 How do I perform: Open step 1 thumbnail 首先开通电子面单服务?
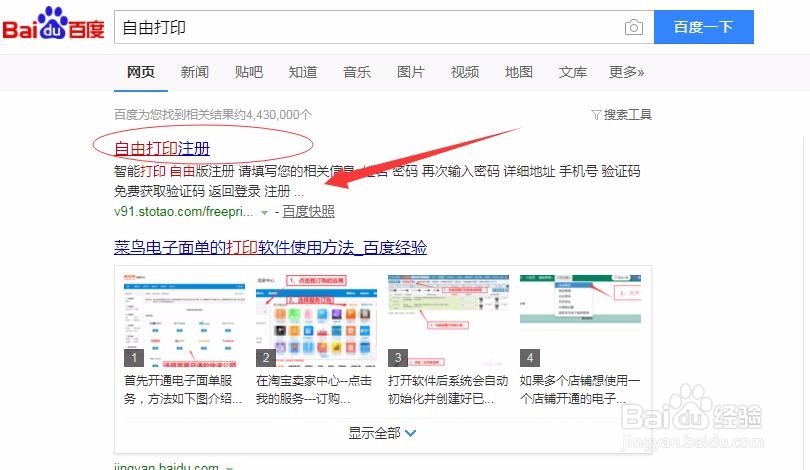click(184, 320)
